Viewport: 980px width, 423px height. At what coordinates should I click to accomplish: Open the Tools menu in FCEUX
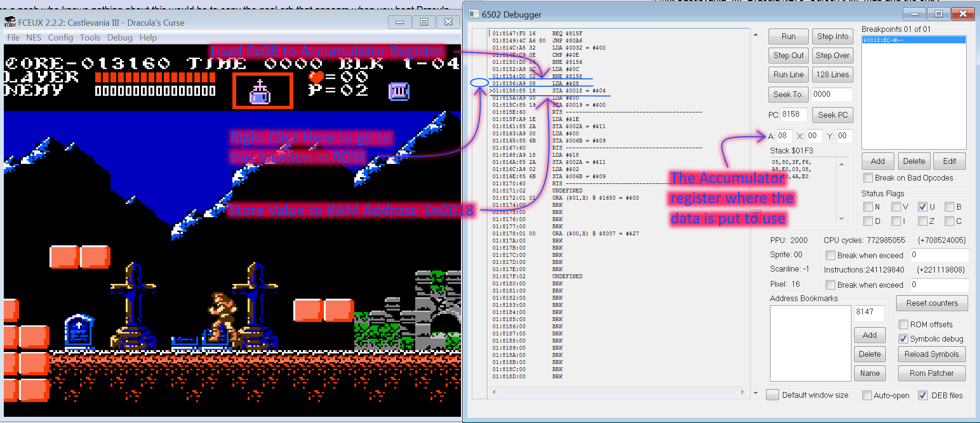(x=90, y=38)
